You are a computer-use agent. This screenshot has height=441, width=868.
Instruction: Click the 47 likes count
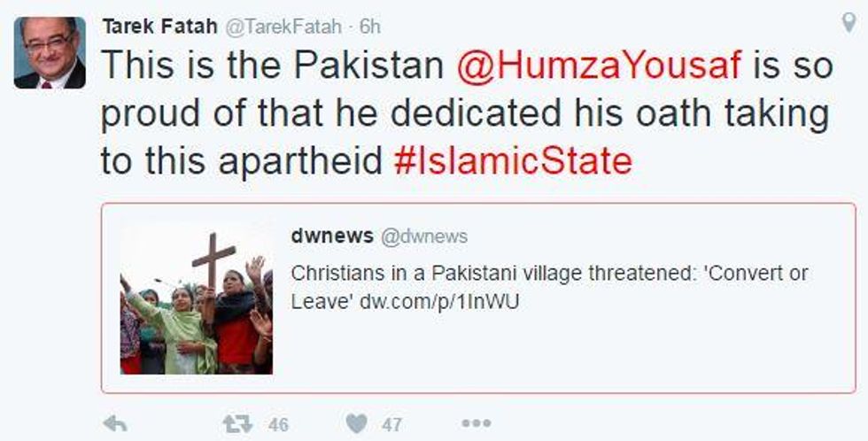coord(391,425)
